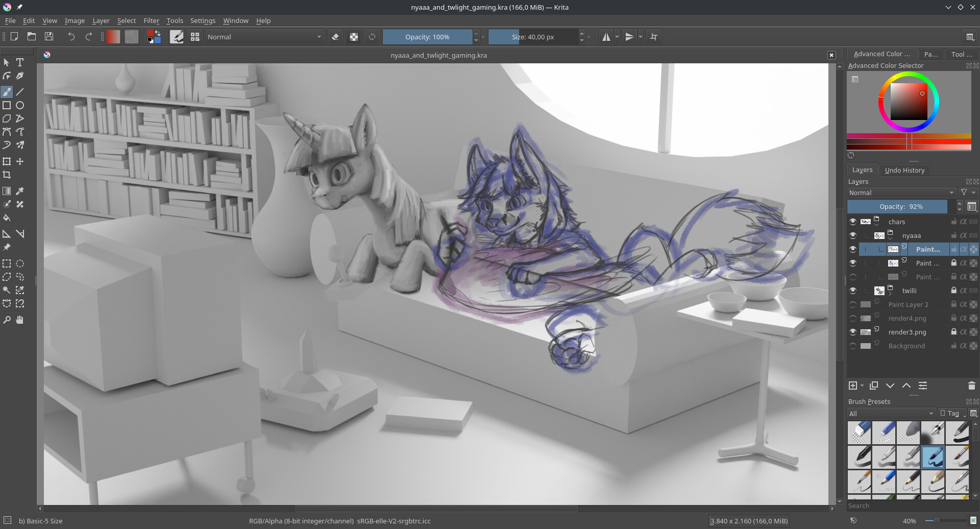Open horizontal mirror options dropdown arrow
This screenshot has width=980, height=529.
[617, 37]
